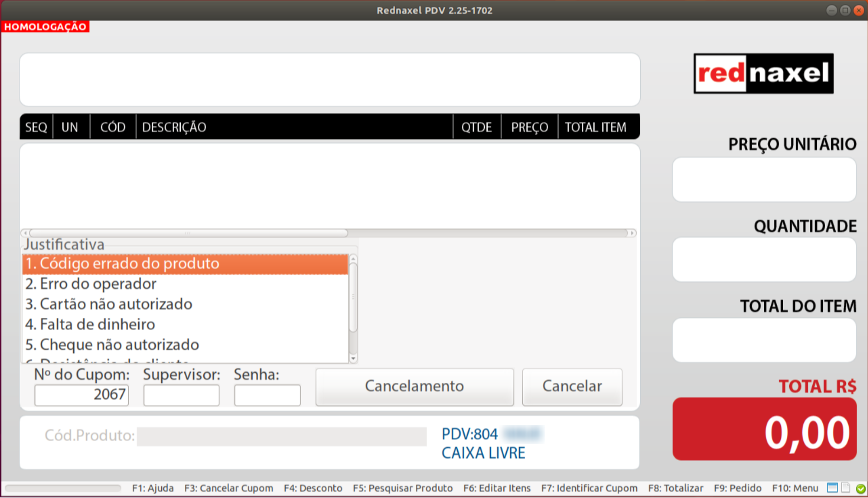Click the Supervisor input field
The width and height of the screenshot is (868, 498).
point(181,395)
